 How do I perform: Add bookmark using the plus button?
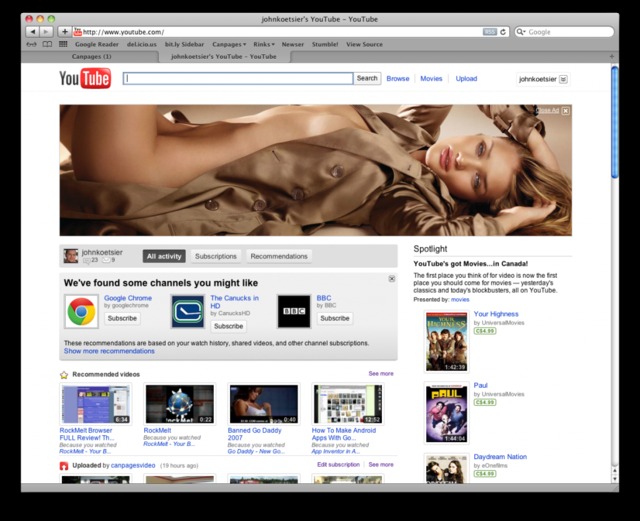pos(64,31)
